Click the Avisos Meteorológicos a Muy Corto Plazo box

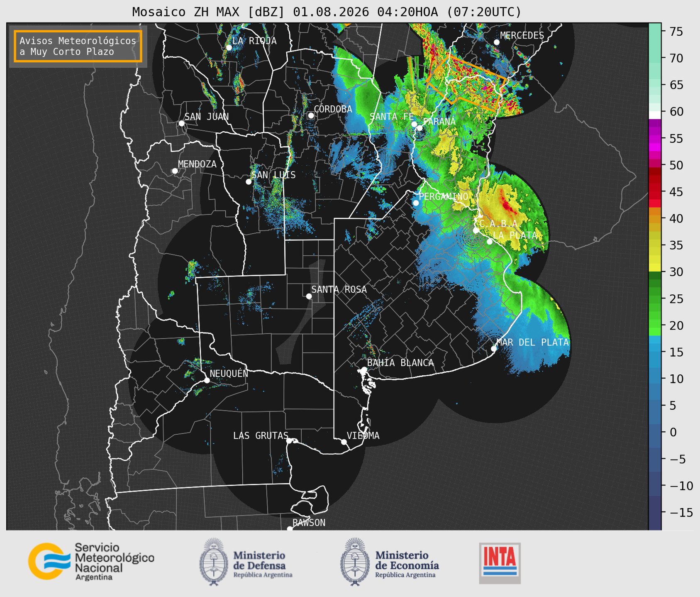78,46
